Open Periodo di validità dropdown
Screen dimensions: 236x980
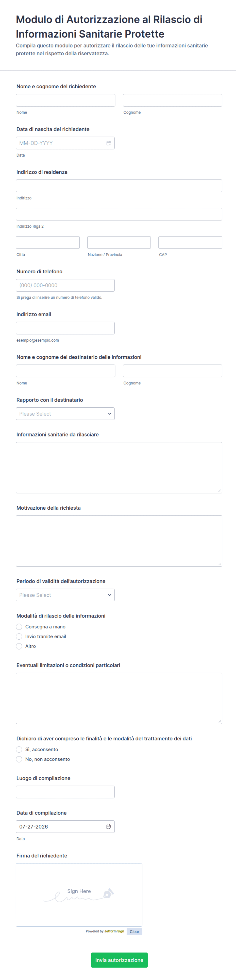click(x=65, y=595)
